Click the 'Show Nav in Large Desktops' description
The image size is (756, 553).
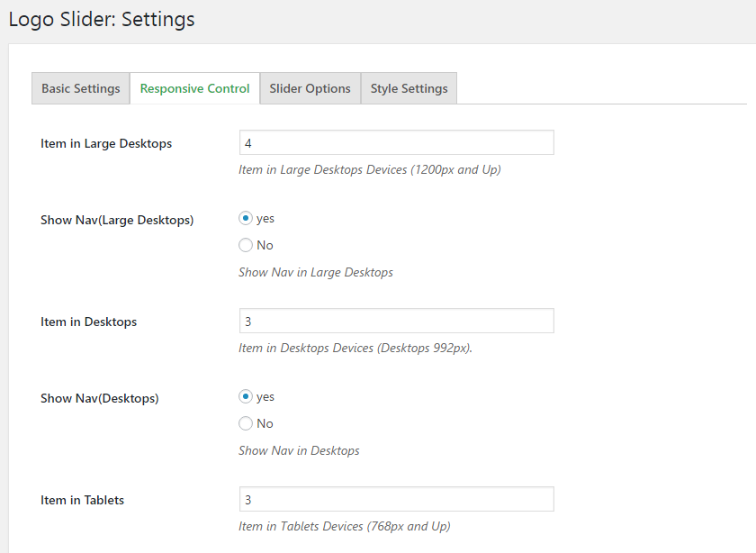point(316,273)
